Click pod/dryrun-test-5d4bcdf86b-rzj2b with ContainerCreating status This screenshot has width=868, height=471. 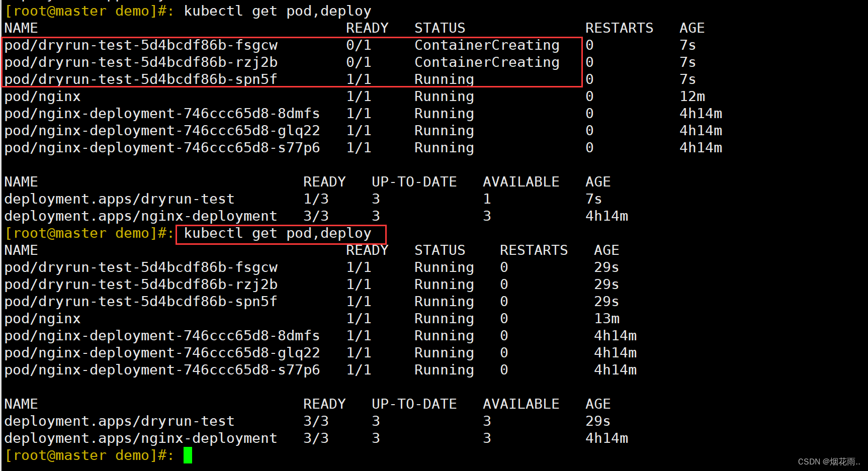(141, 62)
